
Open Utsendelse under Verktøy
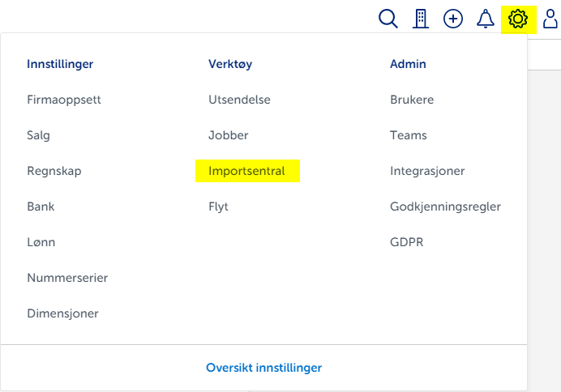[239, 100]
